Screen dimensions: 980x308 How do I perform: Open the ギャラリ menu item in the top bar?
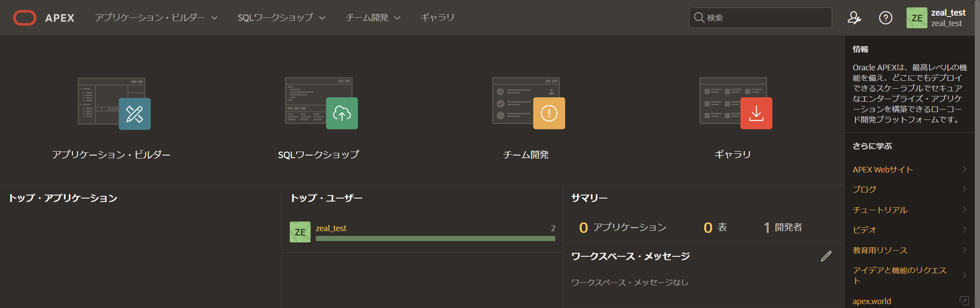pyautogui.click(x=437, y=18)
